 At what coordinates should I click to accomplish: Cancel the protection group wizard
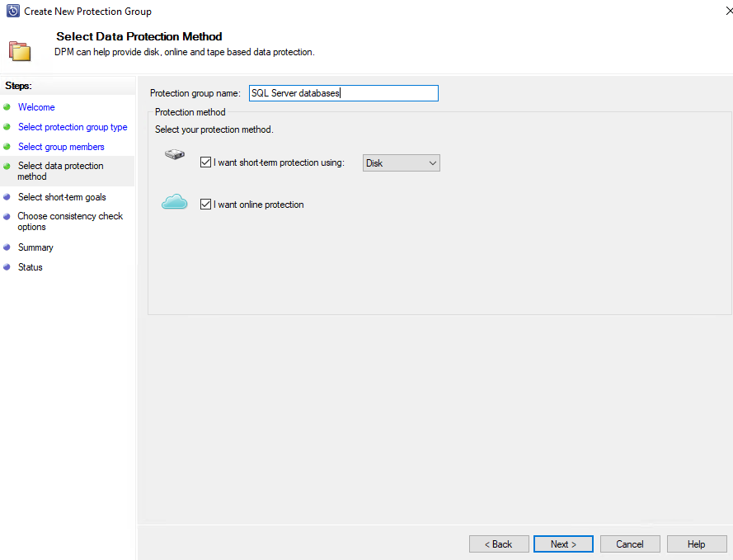pyautogui.click(x=630, y=544)
